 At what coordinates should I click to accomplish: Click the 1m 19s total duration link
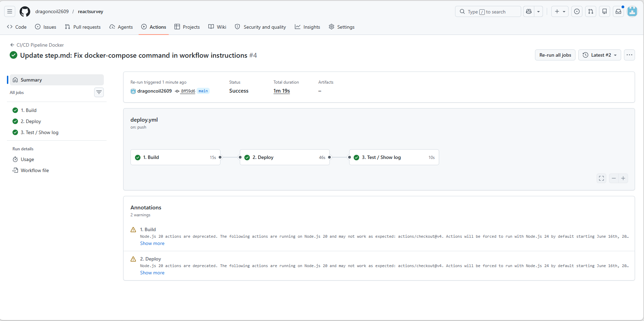pyautogui.click(x=282, y=91)
